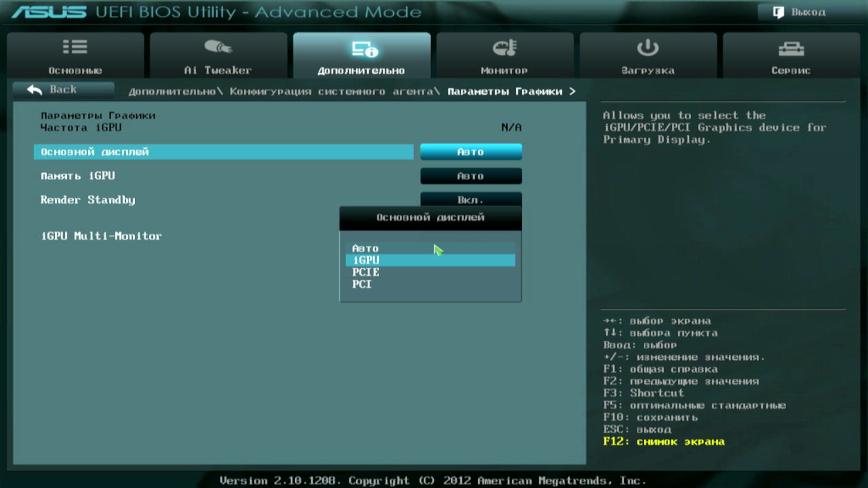Click the Дополнительно settings icon
This screenshot has width=868, height=488.
point(364,49)
